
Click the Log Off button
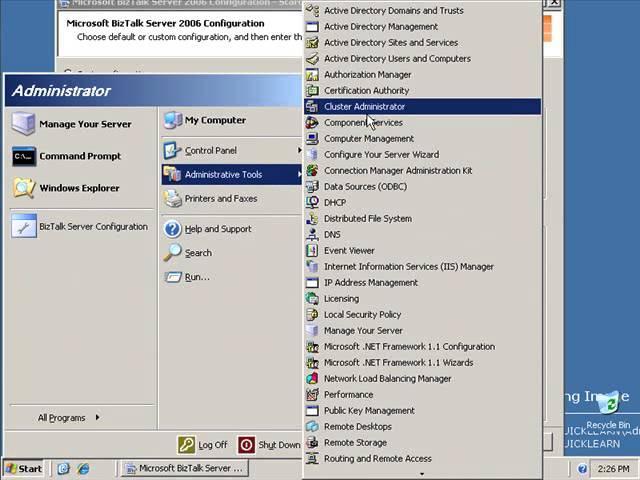[203, 445]
